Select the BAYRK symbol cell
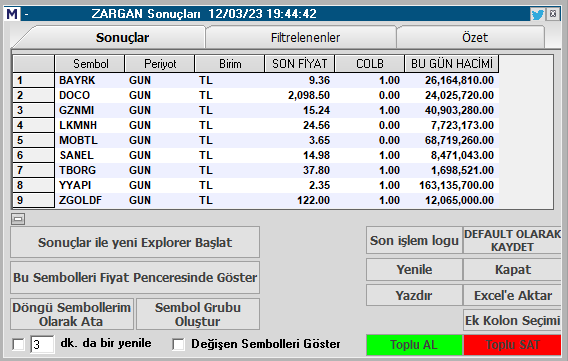This screenshot has height=361, width=568. click(x=90, y=80)
